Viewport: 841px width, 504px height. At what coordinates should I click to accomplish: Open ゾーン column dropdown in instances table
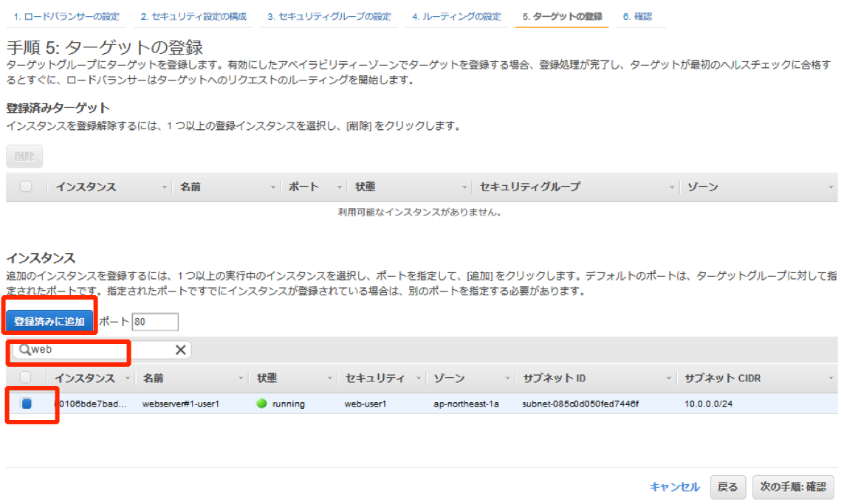point(507,379)
